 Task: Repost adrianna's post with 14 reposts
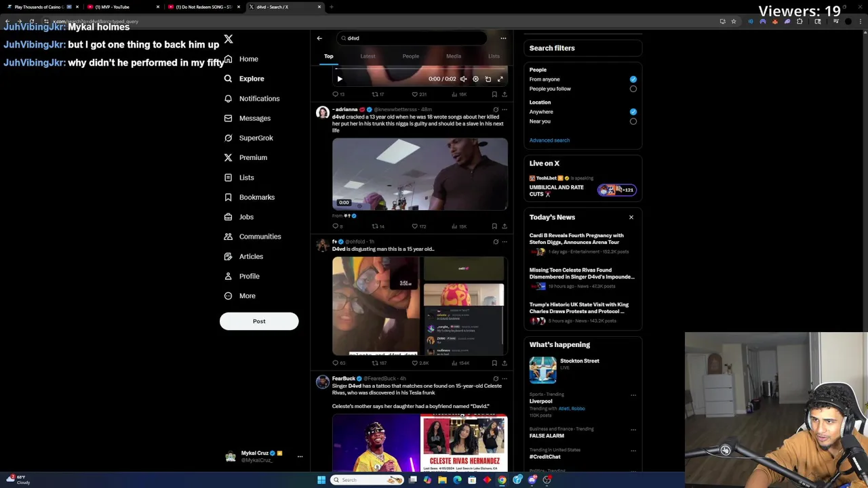[378, 226]
